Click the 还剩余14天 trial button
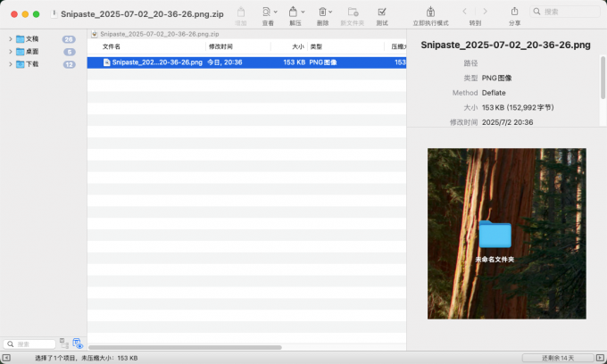This screenshot has height=364, width=607. point(558,358)
